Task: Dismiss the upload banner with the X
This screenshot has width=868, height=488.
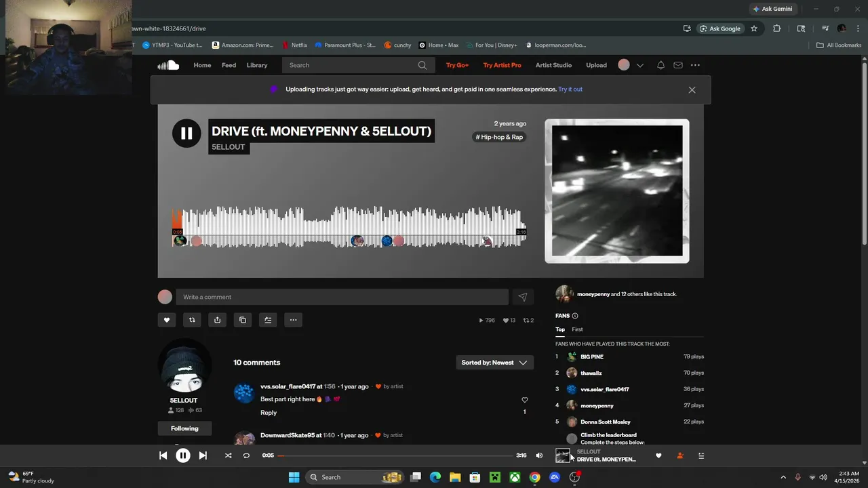Action: pos(692,89)
